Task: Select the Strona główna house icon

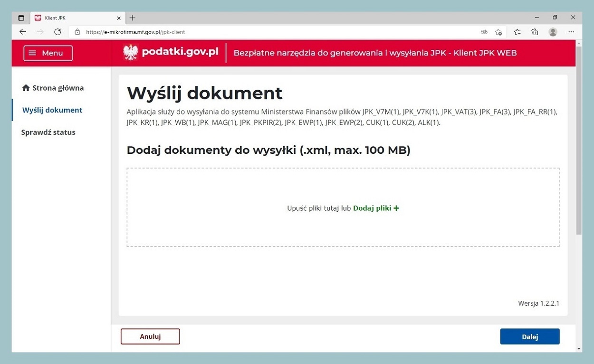Action: pos(26,88)
